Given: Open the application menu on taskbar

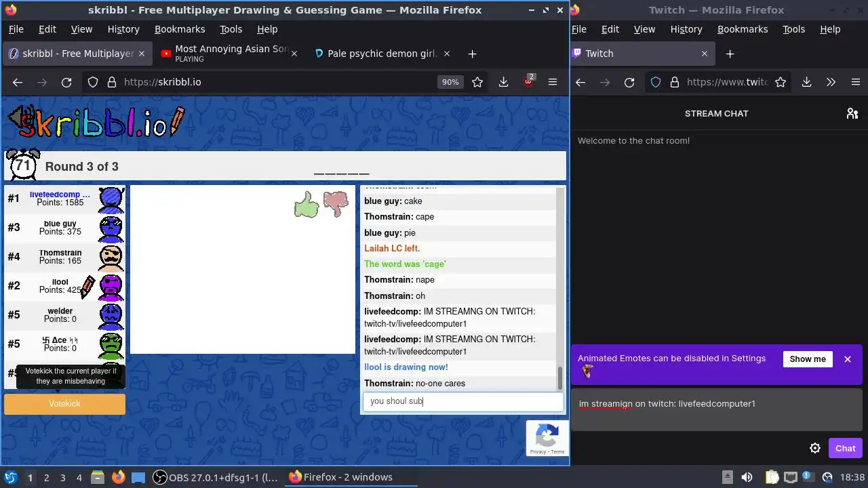Looking at the screenshot, I should tap(10, 477).
